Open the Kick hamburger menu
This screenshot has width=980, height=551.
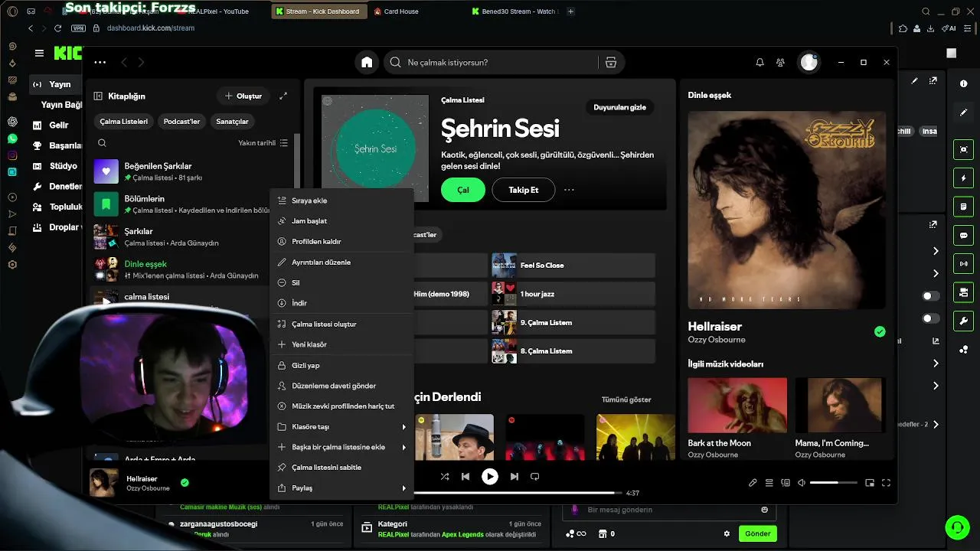point(39,53)
